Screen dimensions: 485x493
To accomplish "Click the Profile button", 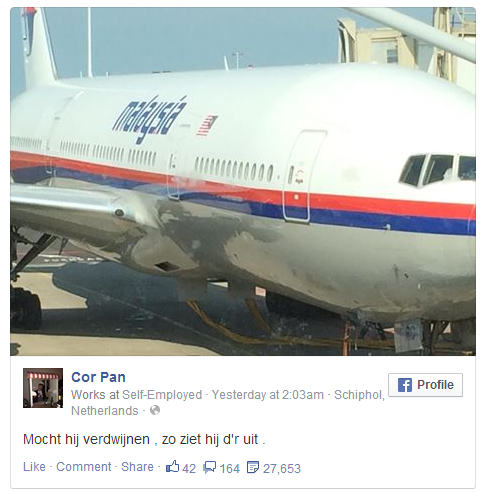I will click(425, 385).
